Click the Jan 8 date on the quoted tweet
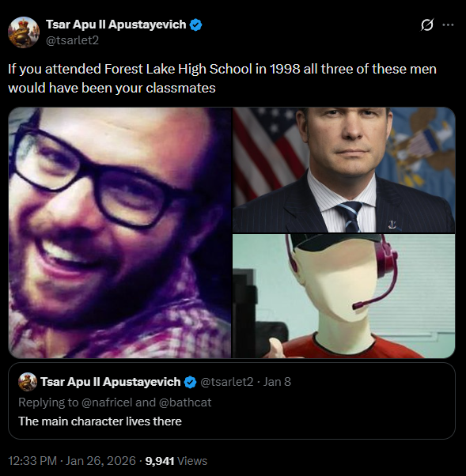The width and height of the screenshot is (466, 476). click(x=277, y=382)
